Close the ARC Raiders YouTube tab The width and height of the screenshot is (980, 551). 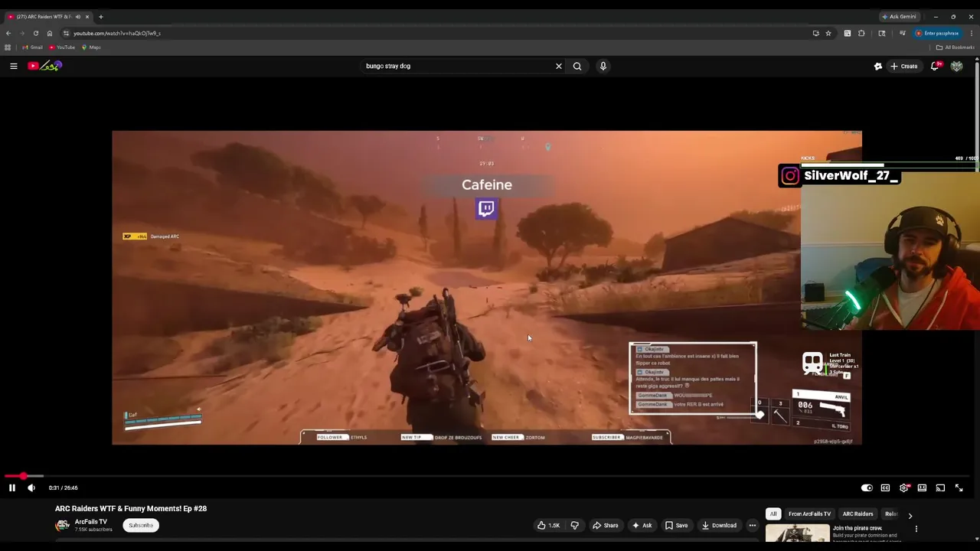click(87, 16)
